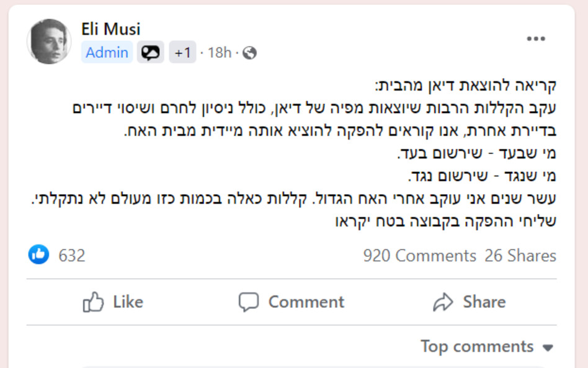The image size is (588, 368).
Task: Click the 632 reaction count
Action: pyautogui.click(x=71, y=255)
